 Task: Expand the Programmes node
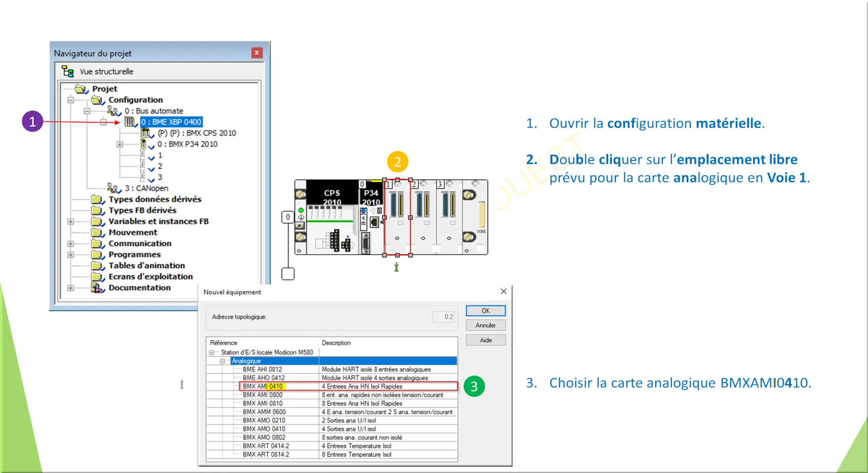coord(70,255)
